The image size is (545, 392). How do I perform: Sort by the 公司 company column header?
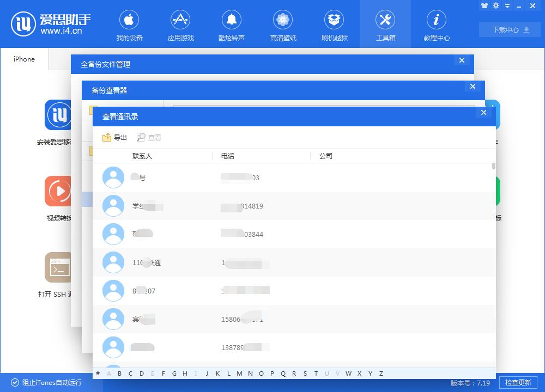[326, 156]
